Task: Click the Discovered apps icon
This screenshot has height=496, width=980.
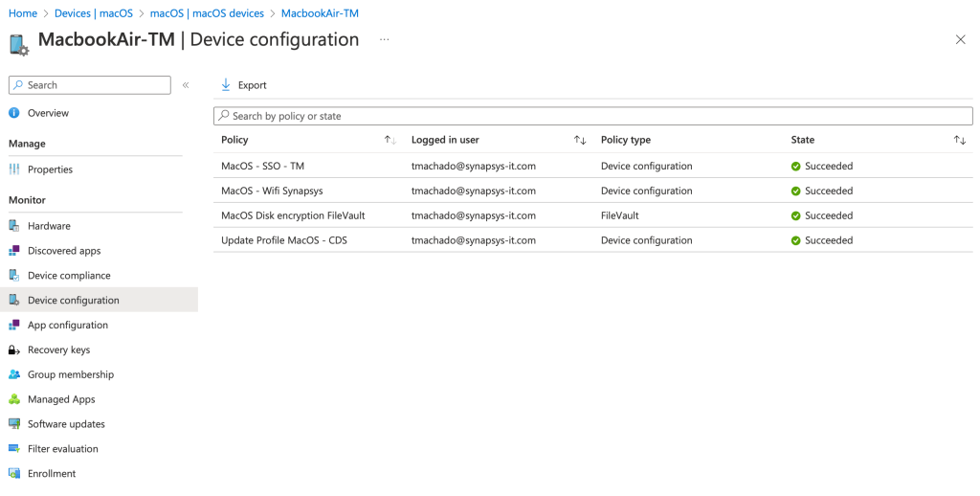Action: 14,251
